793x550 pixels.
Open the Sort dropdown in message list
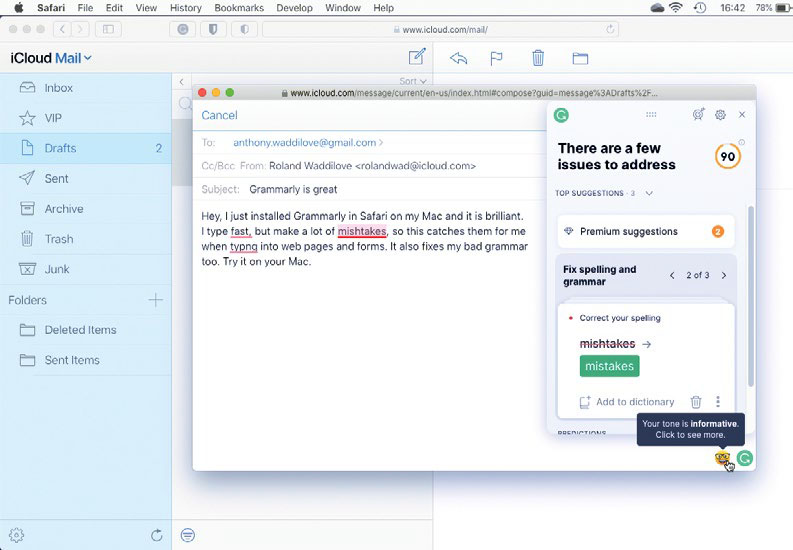413,81
